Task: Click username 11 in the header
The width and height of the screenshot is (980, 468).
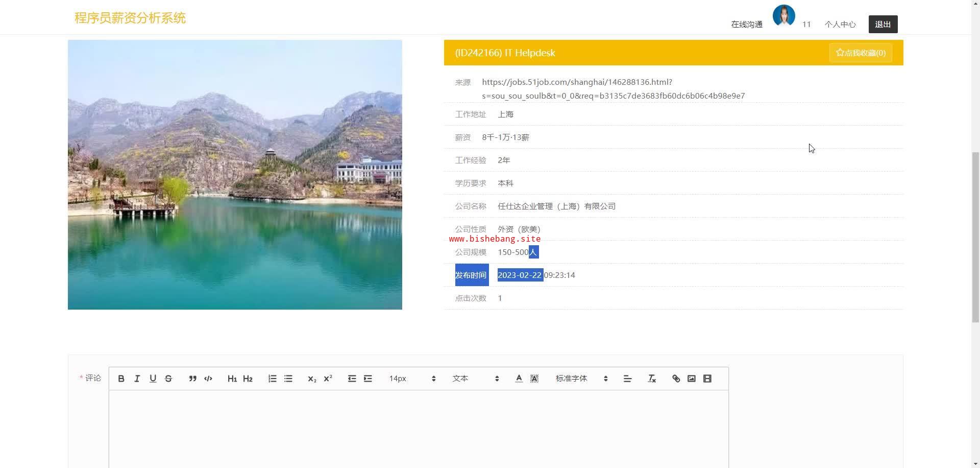Action: pos(806,25)
